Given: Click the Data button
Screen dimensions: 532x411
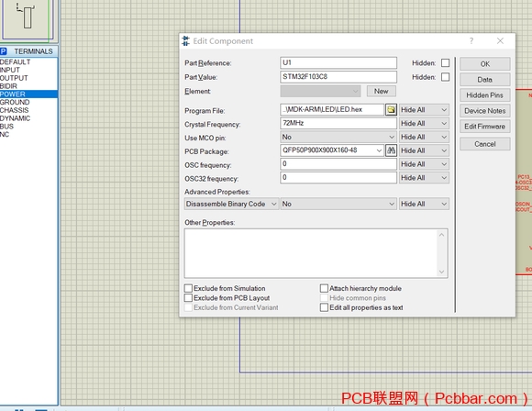Looking at the screenshot, I should point(485,80).
